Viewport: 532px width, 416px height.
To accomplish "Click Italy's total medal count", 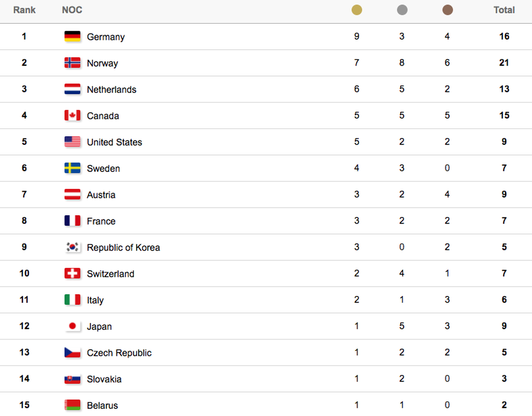I will click(x=504, y=300).
